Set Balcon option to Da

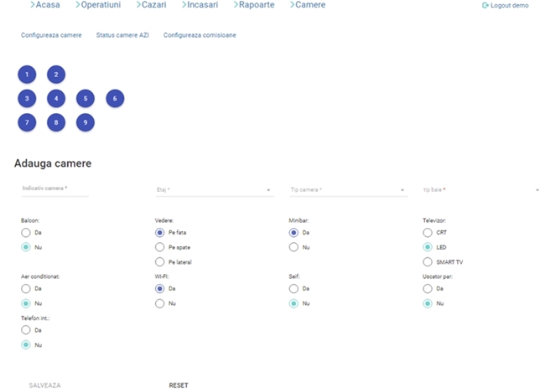click(x=26, y=233)
